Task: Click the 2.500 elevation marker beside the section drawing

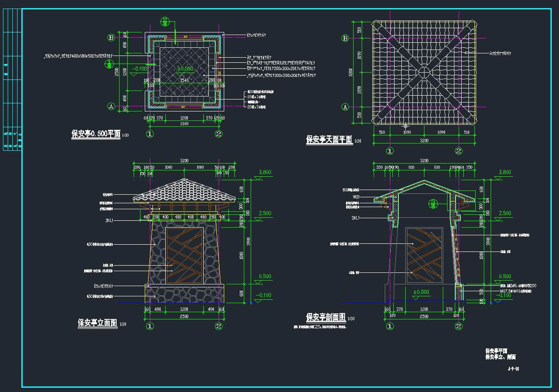Action: coord(504,213)
